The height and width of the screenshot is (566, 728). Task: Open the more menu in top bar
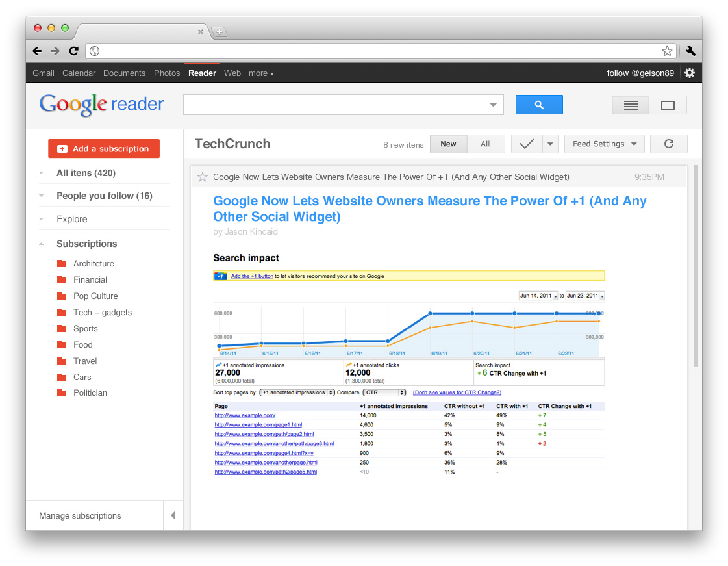point(261,73)
